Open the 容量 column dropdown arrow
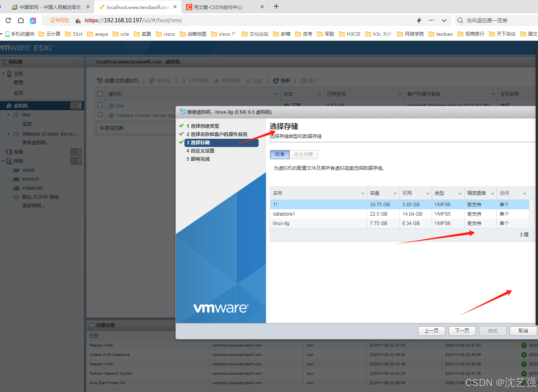538x392 pixels. pyautogui.click(x=395, y=193)
